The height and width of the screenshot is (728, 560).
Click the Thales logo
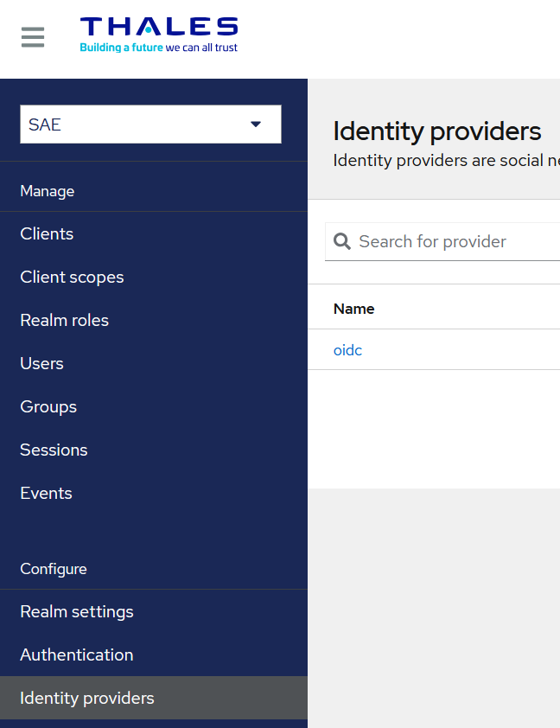[158, 35]
